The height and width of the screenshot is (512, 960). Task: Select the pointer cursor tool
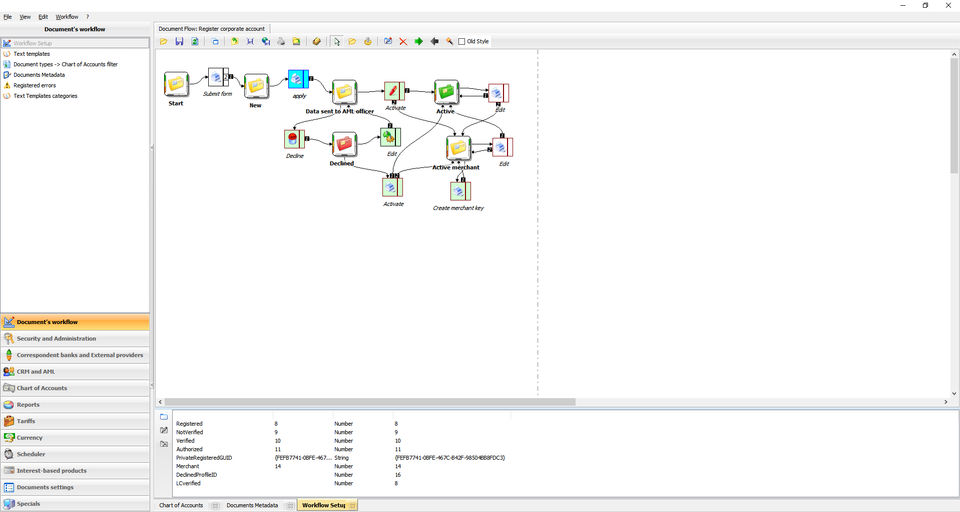pos(337,41)
